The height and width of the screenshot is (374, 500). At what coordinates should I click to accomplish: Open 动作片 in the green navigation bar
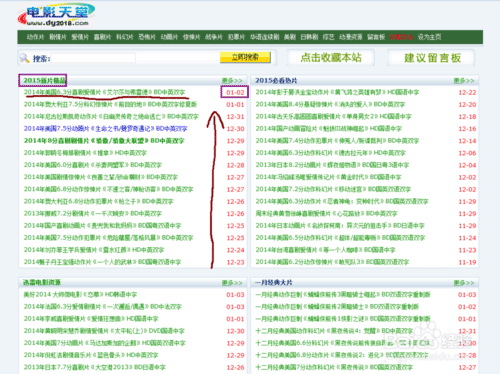pos(35,37)
